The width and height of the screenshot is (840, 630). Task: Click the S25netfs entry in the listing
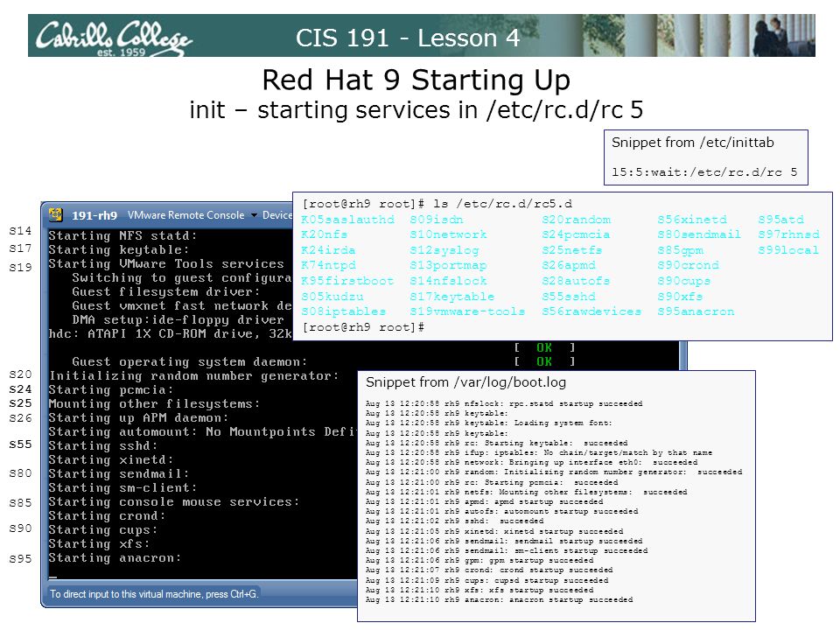pos(572,249)
